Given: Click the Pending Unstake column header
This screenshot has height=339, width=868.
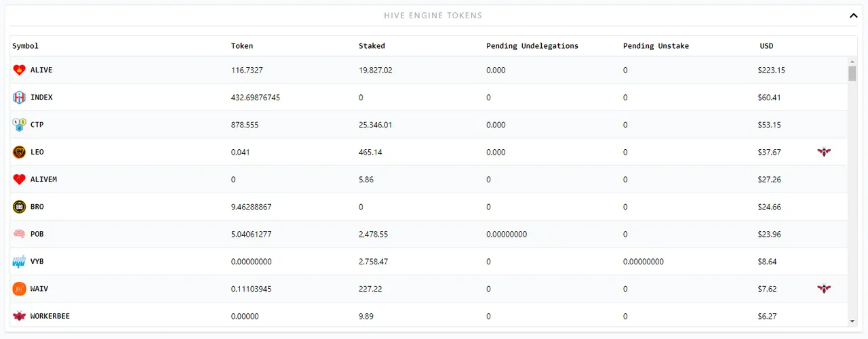Looking at the screenshot, I should 656,46.
